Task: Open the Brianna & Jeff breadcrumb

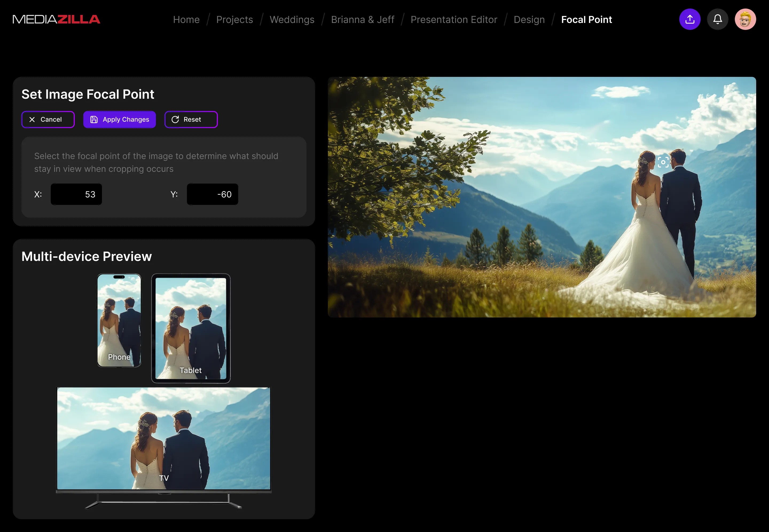Action: click(362, 20)
